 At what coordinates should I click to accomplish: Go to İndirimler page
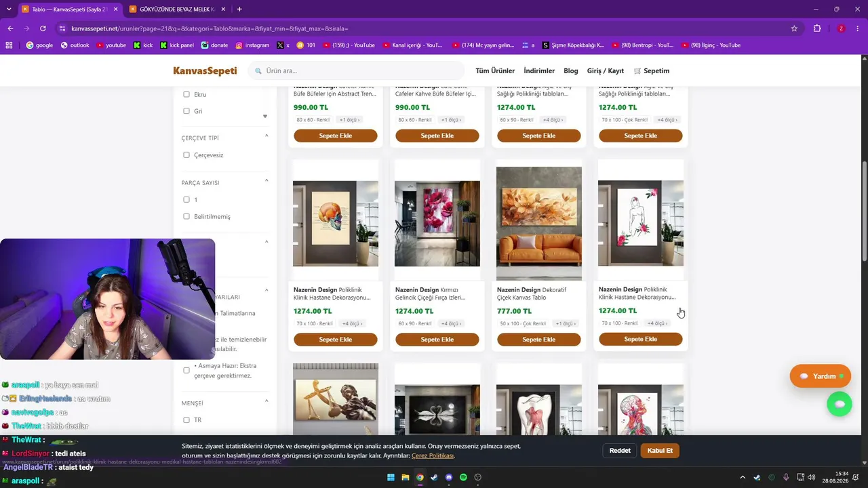tap(539, 70)
